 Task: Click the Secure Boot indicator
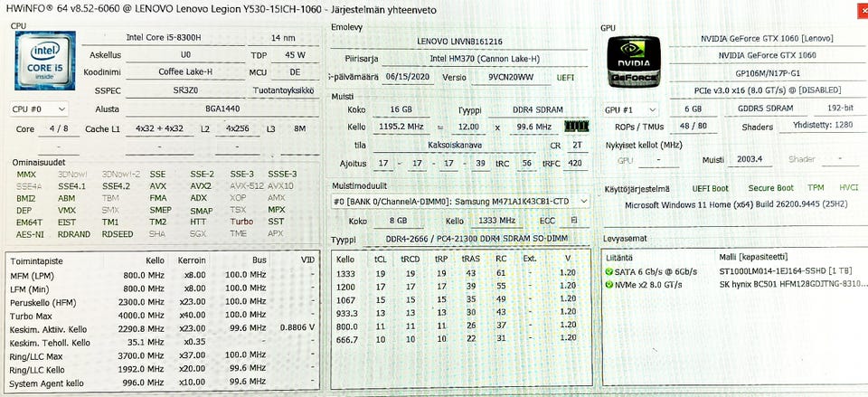pos(770,188)
